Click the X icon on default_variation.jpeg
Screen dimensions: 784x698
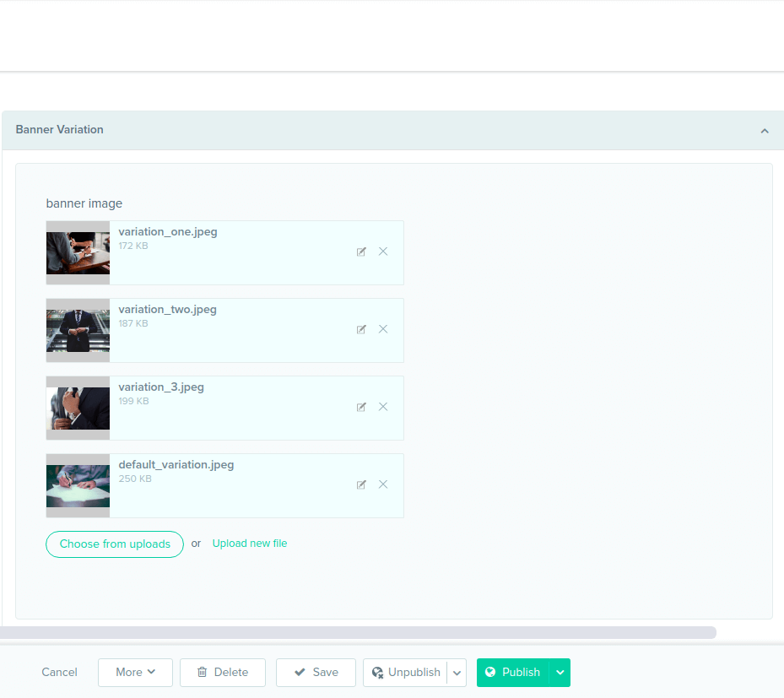(383, 484)
